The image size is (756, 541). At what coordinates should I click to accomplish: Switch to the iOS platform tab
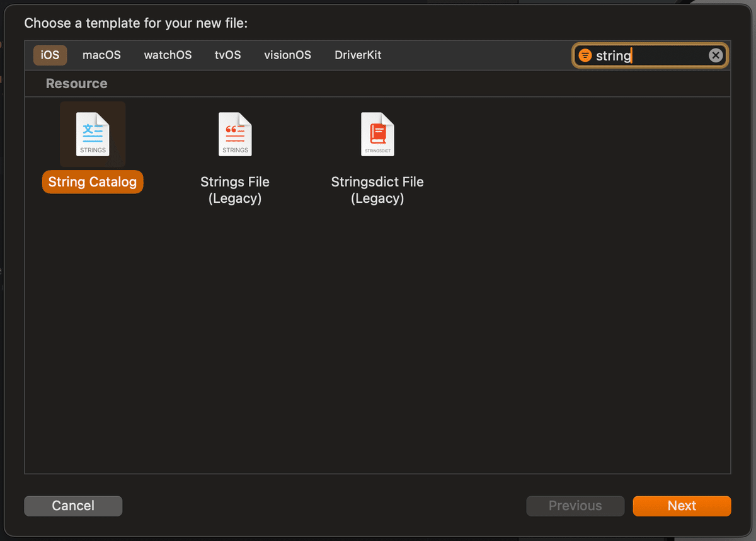click(50, 55)
